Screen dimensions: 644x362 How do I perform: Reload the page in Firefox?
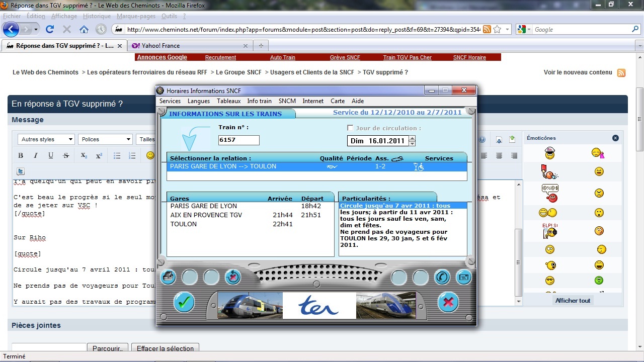point(50,29)
